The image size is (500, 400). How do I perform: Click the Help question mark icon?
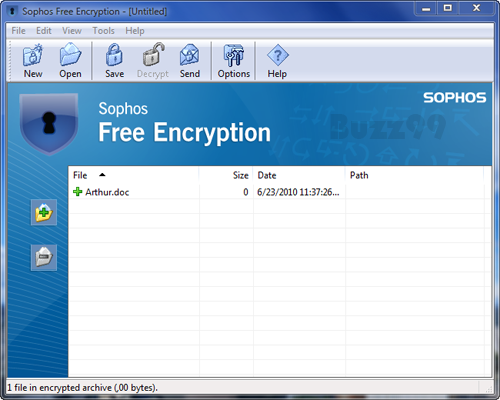click(277, 60)
